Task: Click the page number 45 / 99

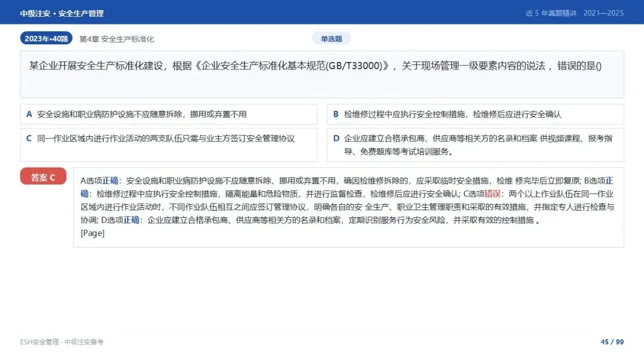Action: (612, 342)
